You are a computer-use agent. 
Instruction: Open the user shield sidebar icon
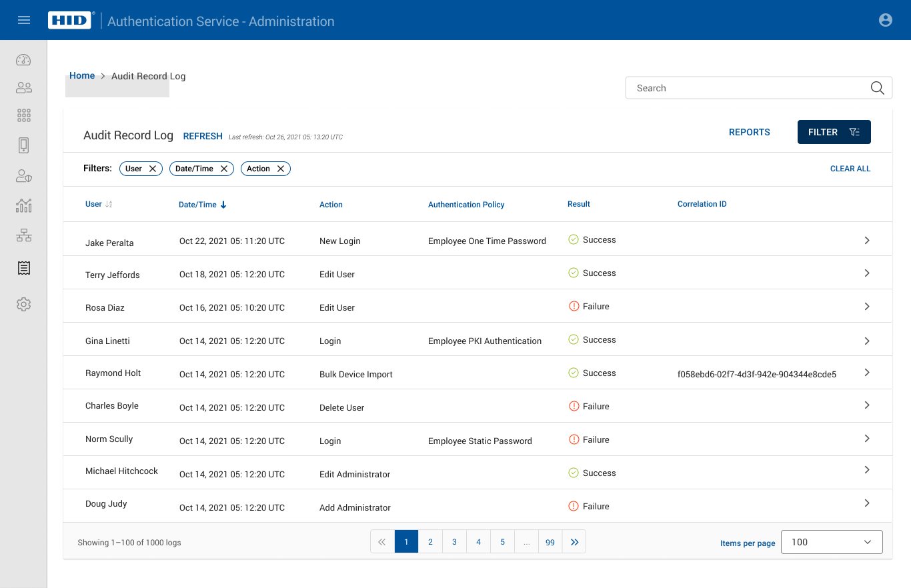(23, 176)
